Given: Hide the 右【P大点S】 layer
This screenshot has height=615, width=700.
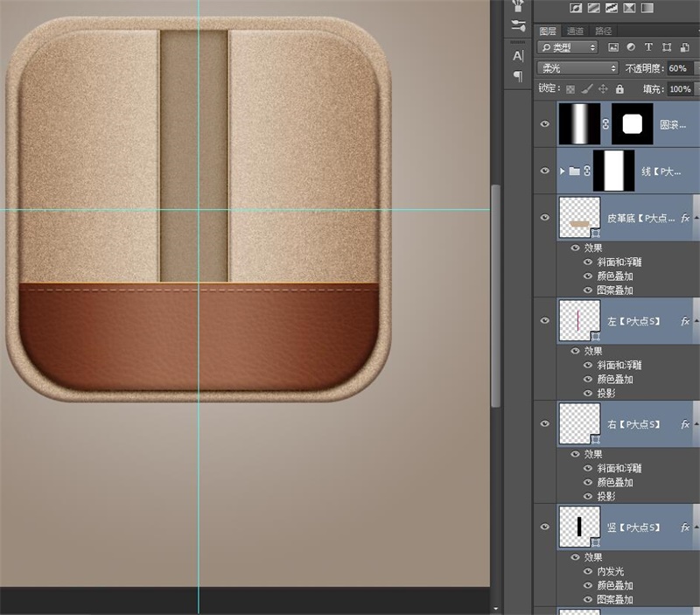Looking at the screenshot, I should (544, 423).
